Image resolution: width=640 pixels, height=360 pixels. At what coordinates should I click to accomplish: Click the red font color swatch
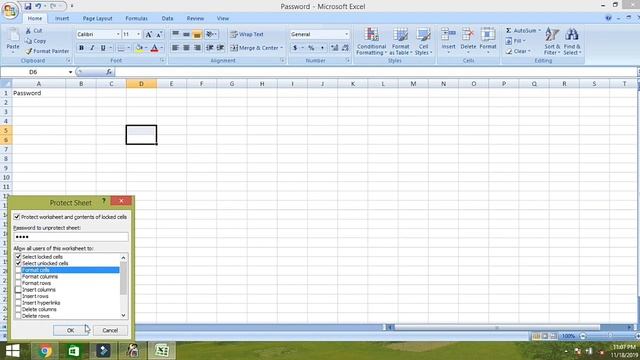point(154,48)
